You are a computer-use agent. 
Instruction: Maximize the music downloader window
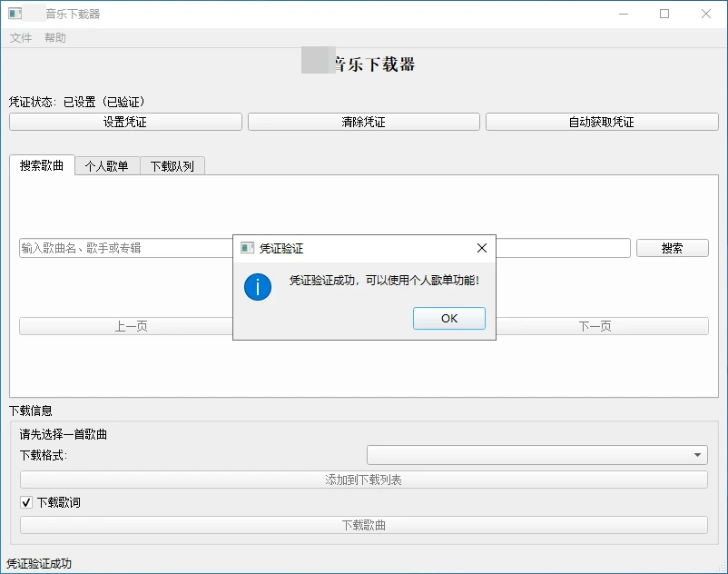point(664,14)
